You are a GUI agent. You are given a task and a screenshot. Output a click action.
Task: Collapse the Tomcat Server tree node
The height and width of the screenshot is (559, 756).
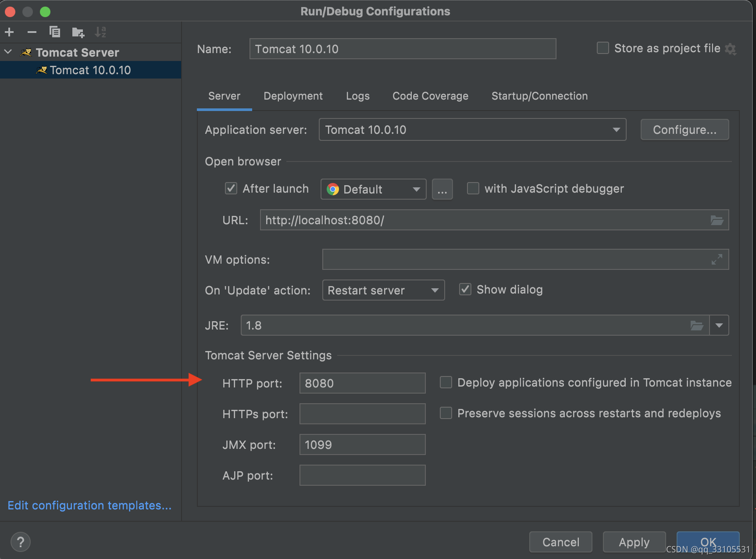[8, 52]
